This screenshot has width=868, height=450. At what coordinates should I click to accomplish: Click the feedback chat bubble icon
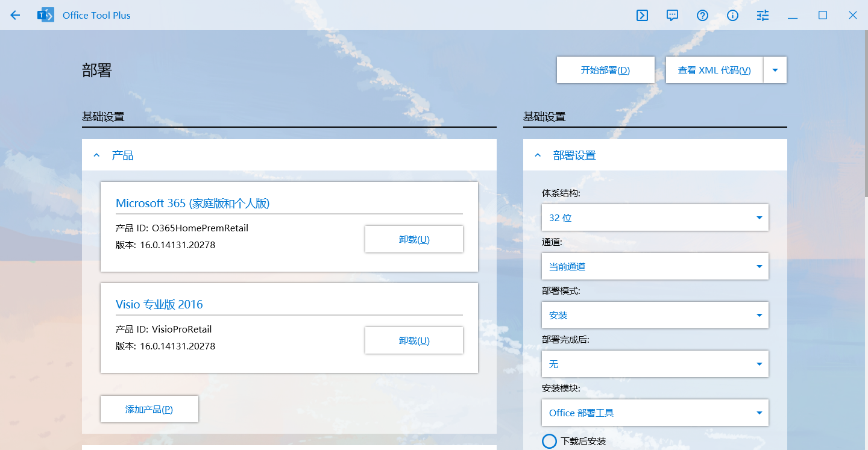coord(671,15)
